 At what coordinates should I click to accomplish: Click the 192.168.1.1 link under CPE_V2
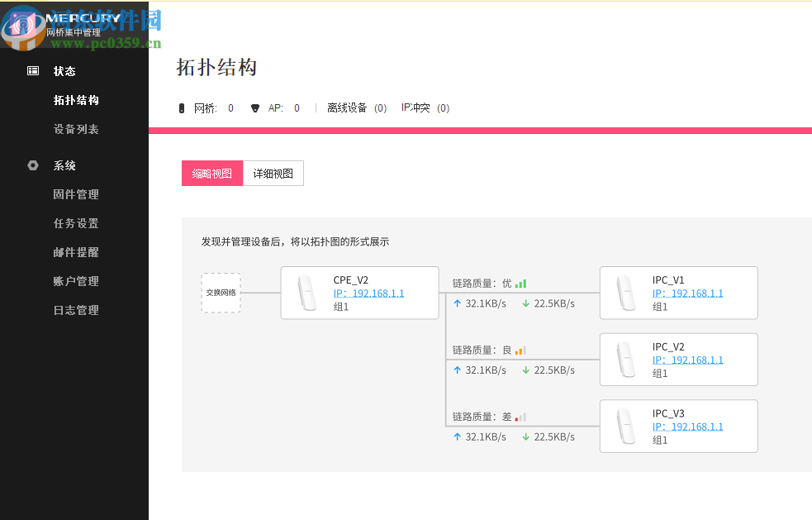click(x=368, y=292)
